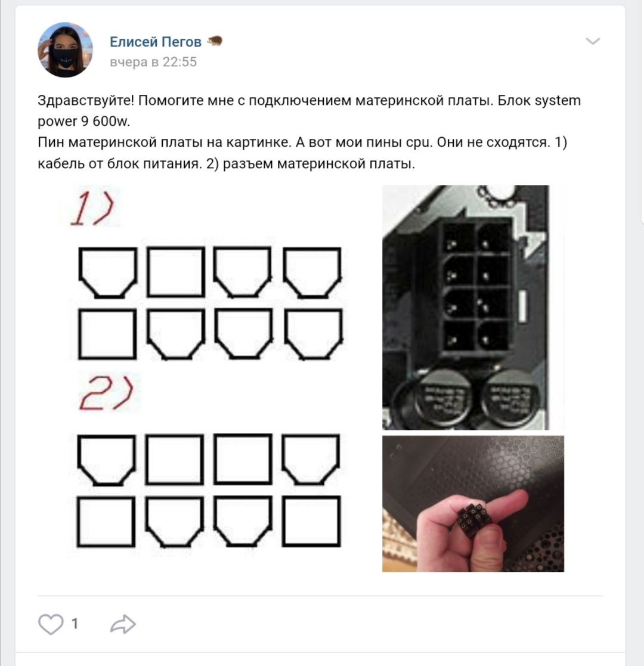Image resolution: width=644 pixels, height=666 pixels.
Task: Open the author name link Елисей Пегов
Action: [x=156, y=42]
